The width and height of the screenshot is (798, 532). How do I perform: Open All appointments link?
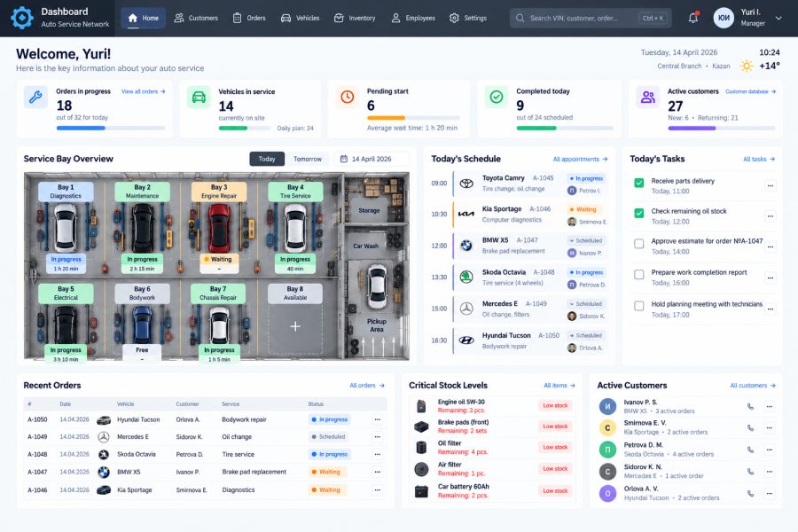click(x=580, y=160)
